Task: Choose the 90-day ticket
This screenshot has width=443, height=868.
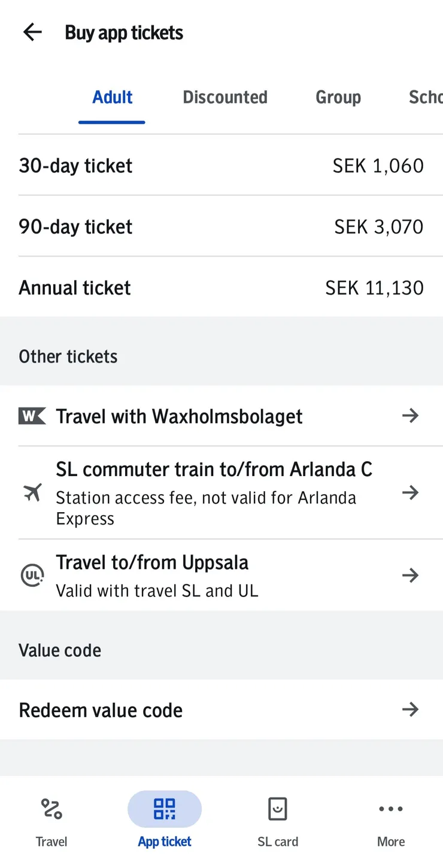Action: tap(221, 227)
